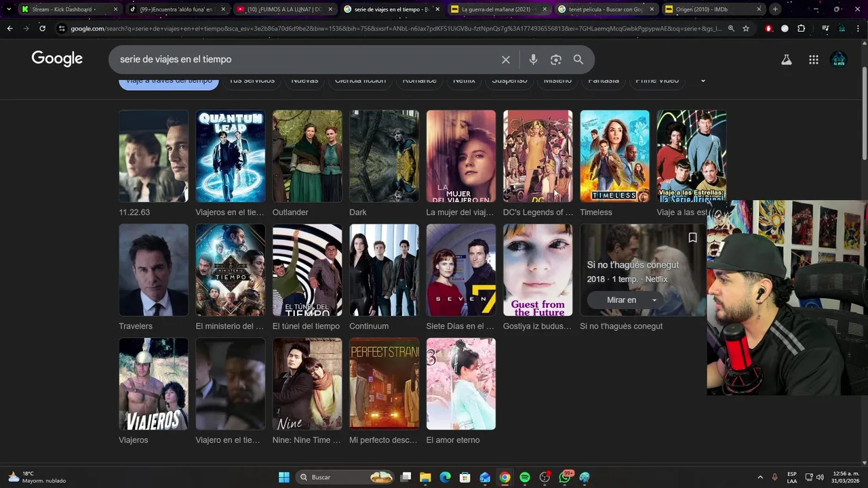Open Google Lens image search

pos(556,60)
